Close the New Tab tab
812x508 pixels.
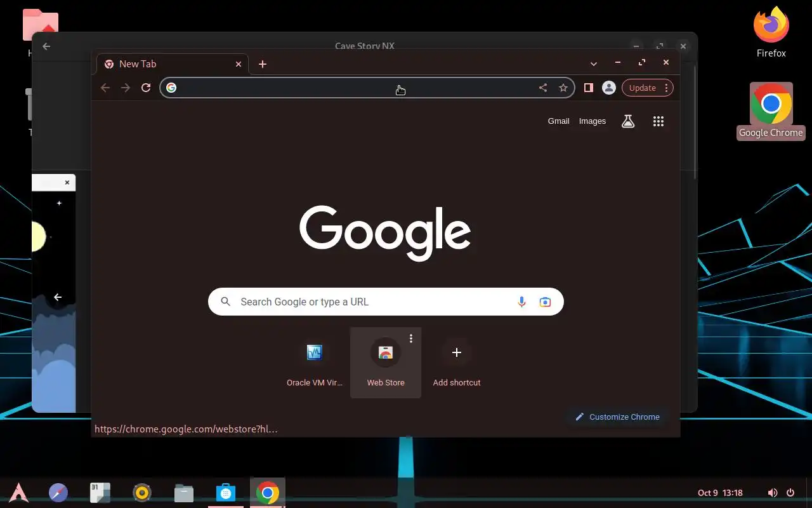tap(239, 64)
